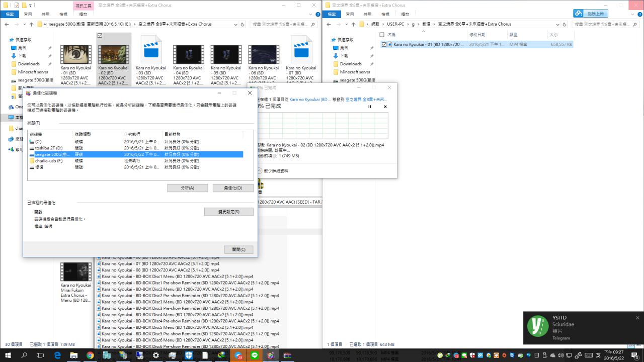Collapse details with 較少詳細資料 chevron
The width and height of the screenshot is (644, 362).
(259, 171)
